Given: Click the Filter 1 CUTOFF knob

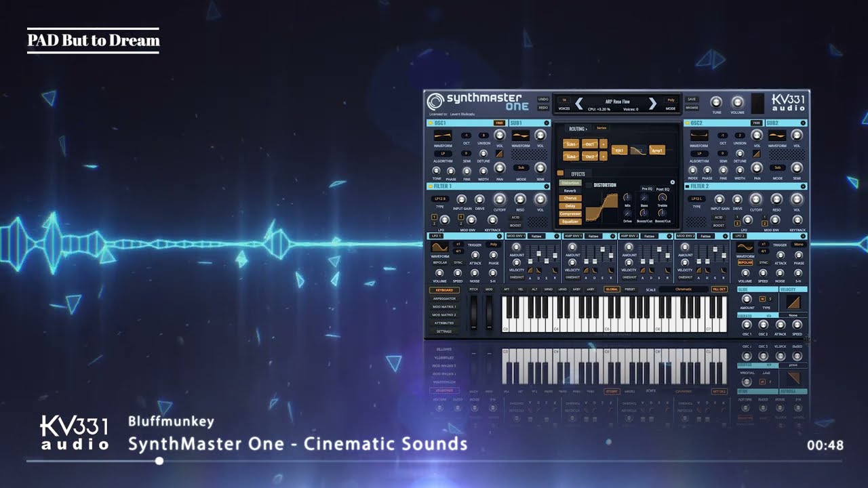Looking at the screenshot, I should pyautogui.click(x=500, y=199).
